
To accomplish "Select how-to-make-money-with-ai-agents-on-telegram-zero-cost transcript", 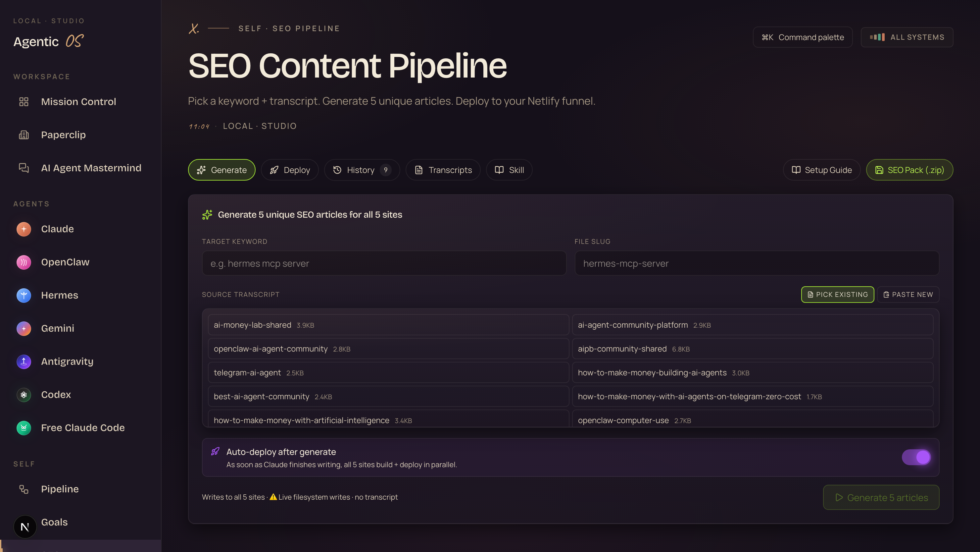I will 753,397.
